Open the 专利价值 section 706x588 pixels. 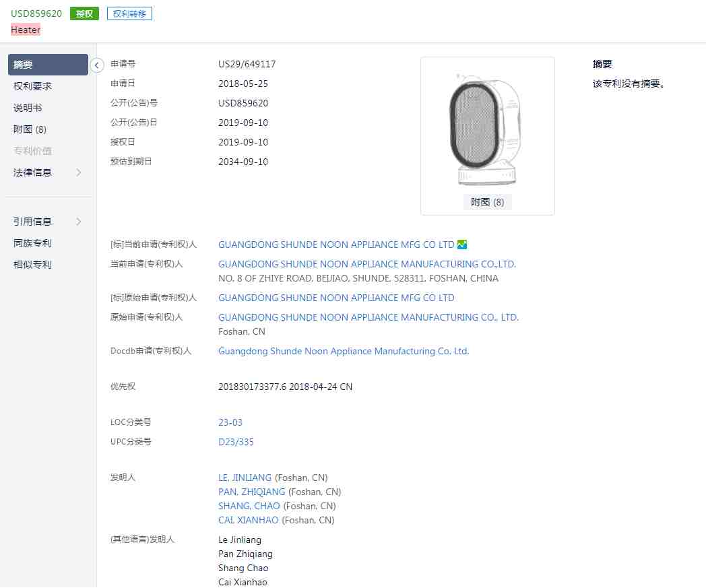pos(32,151)
